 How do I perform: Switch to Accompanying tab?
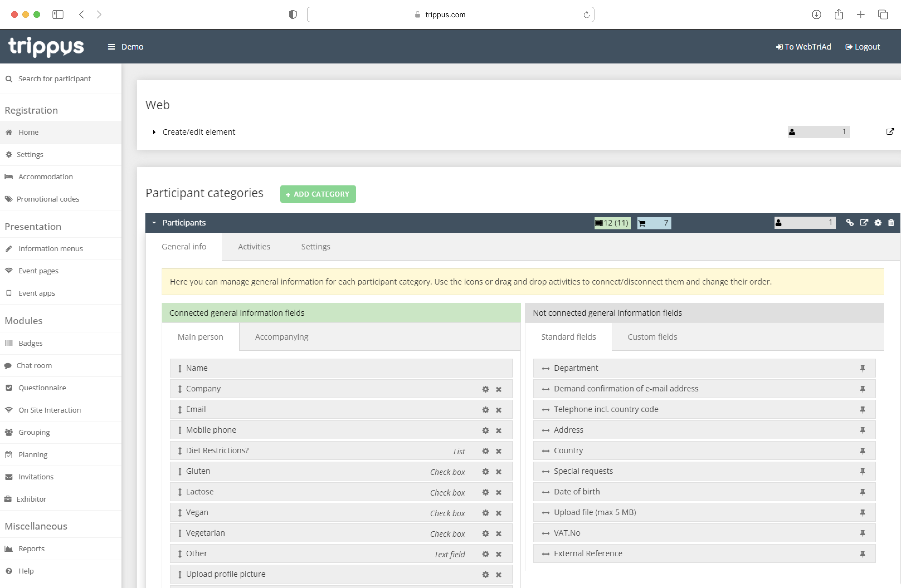pyautogui.click(x=281, y=337)
